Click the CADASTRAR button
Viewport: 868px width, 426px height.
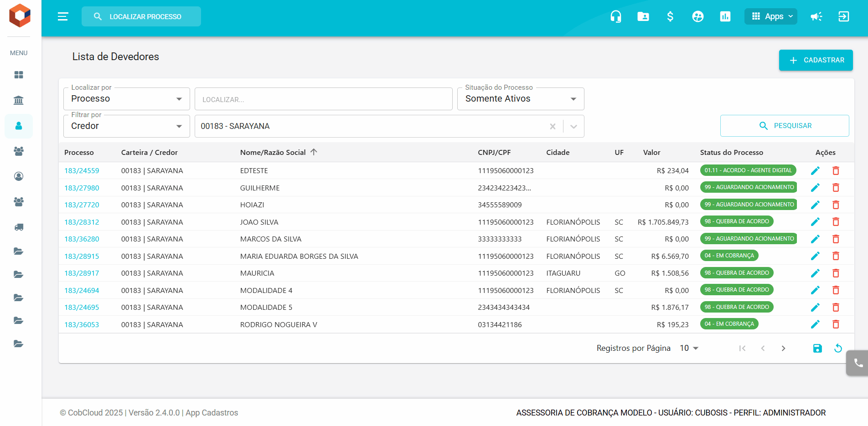click(816, 60)
